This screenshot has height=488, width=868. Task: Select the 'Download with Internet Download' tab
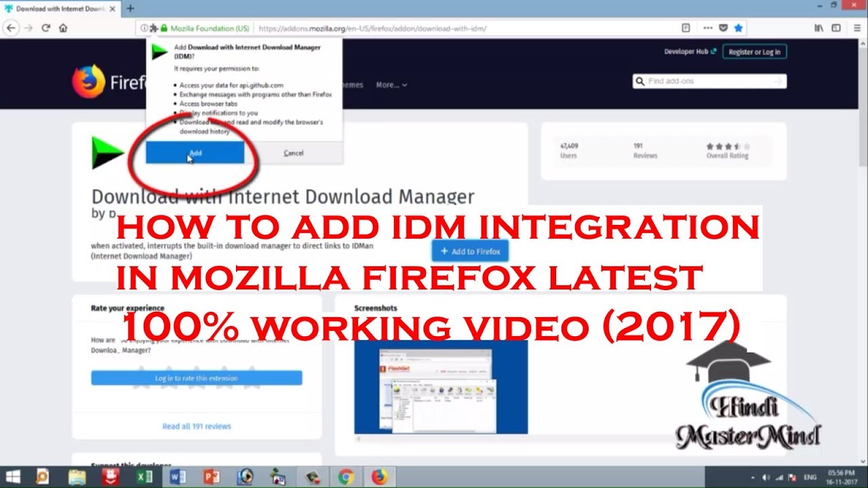[x=60, y=9]
